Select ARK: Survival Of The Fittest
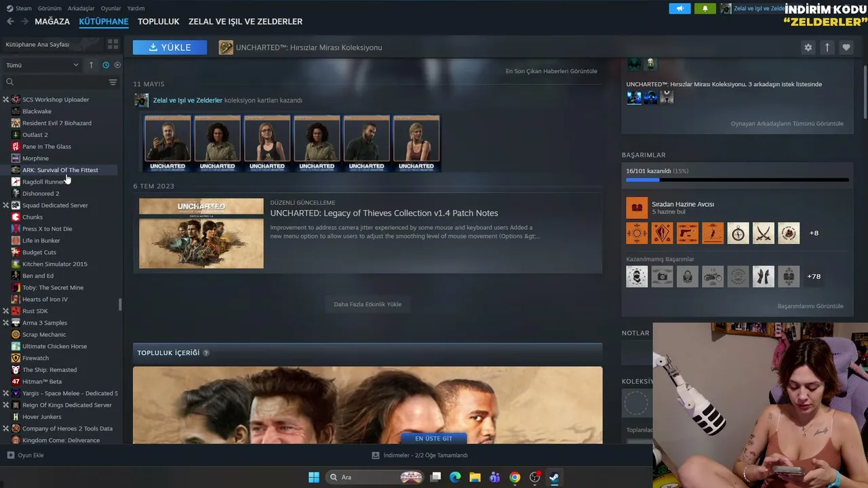Viewport: 868px width, 488px height. (x=60, y=170)
